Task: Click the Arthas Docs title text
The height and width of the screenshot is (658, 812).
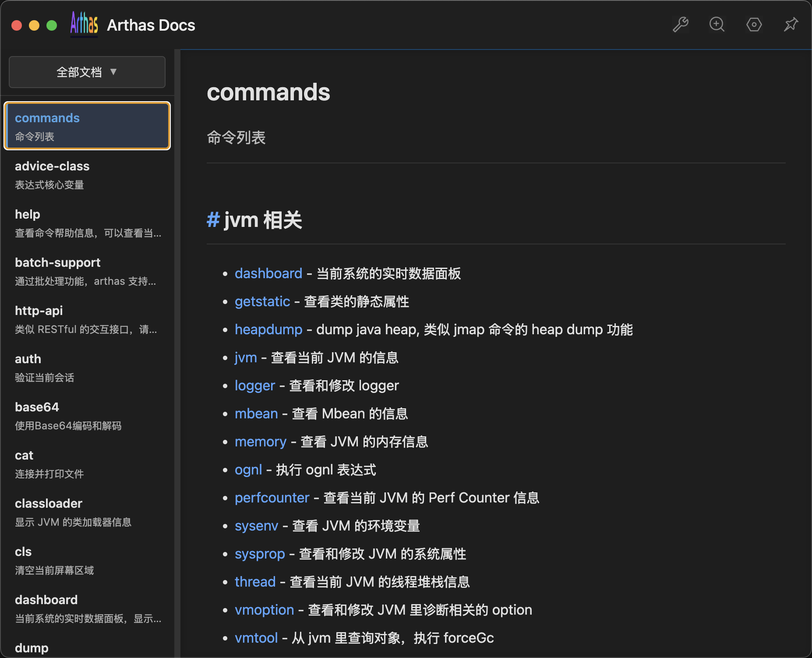Action: tap(151, 25)
